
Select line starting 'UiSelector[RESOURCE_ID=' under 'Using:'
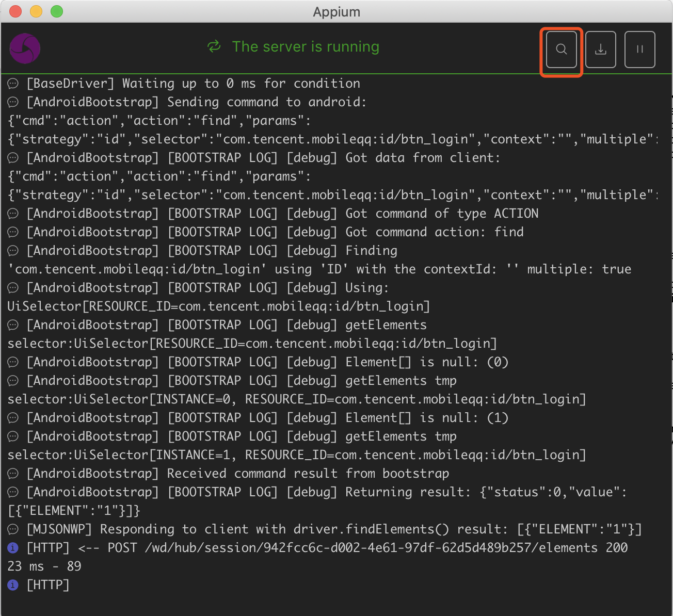(x=219, y=306)
